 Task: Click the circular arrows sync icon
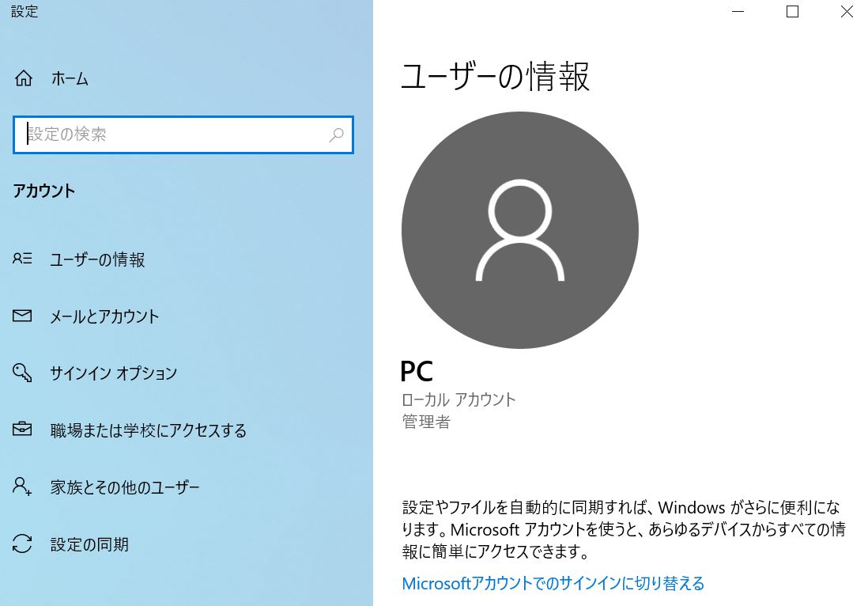pos(22,544)
